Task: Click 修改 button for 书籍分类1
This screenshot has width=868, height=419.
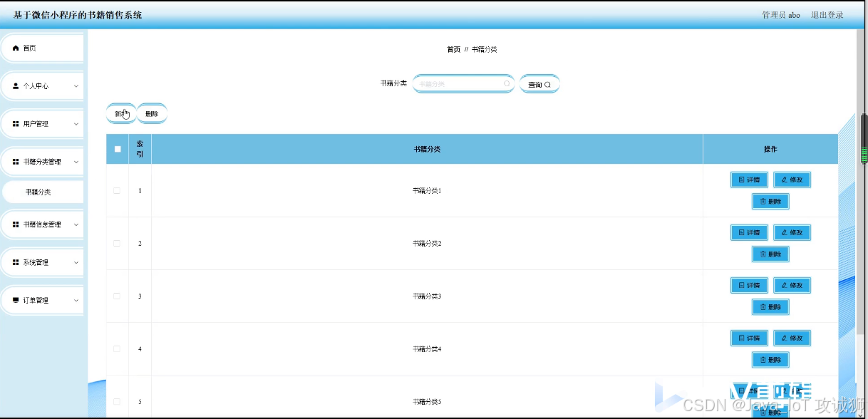Action: pos(792,180)
